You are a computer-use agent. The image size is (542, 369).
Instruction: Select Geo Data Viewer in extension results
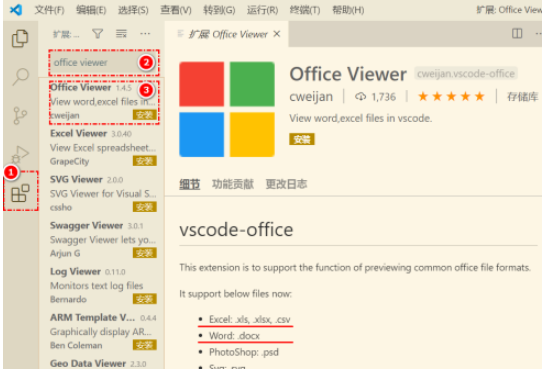click(x=103, y=363)
